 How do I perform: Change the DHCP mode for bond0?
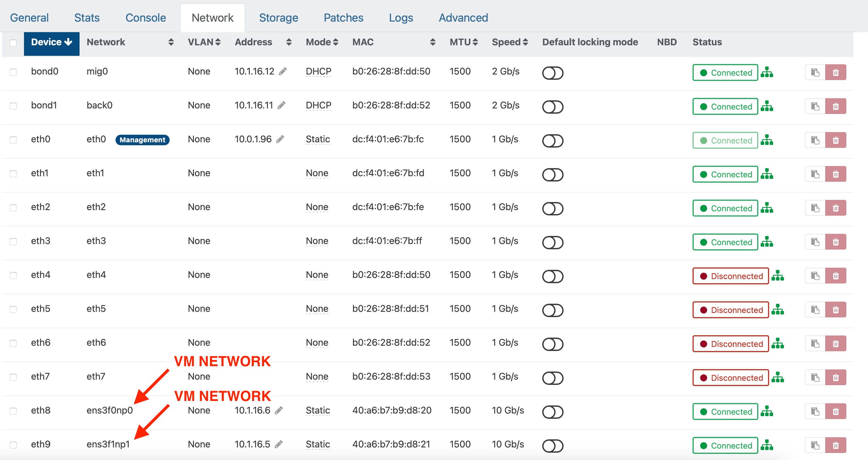click(318, 71)
